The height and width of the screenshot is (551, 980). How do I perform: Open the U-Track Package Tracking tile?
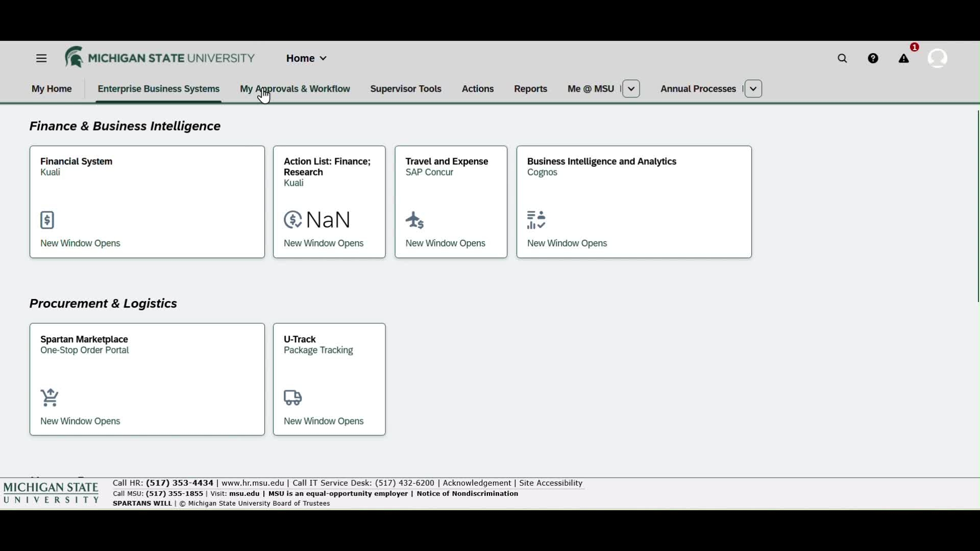[x=329, y=380]
